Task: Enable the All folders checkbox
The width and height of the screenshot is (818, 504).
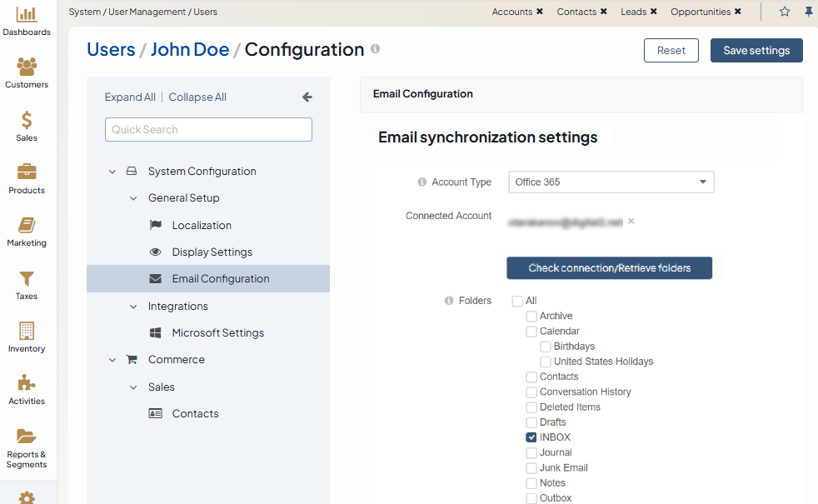Action: [x=517, y=302]
